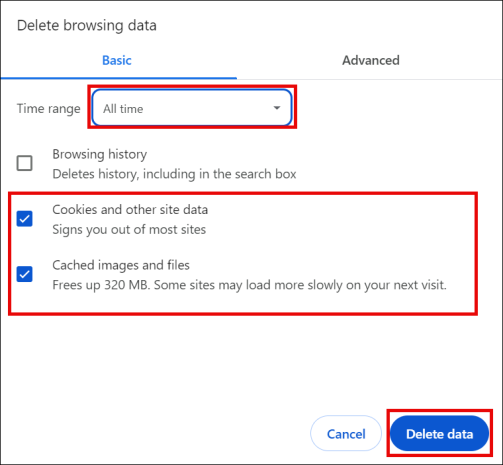Image resolution: width=503 pixels, height=465 pixels.
Task: Click the 'Time range' label
Action: click(x=49, y=108)
